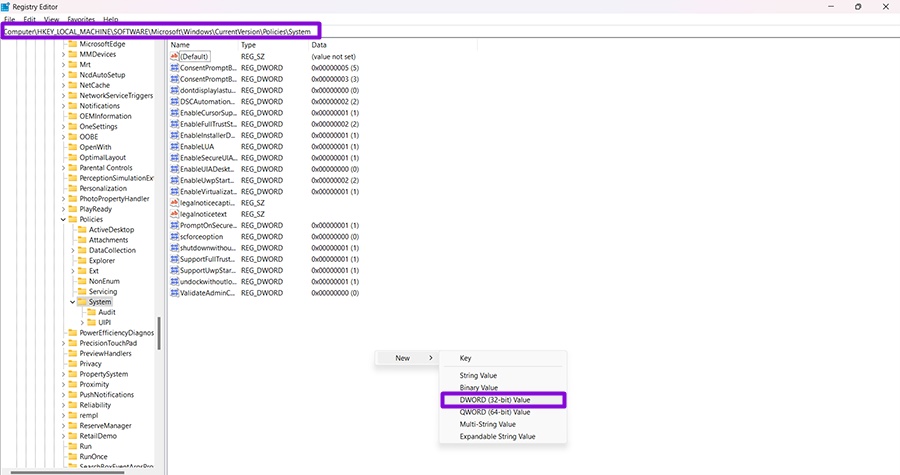Click the tree pane vertical scrollbar
Image resolution: width=900 pixels, height=475 pixels.
[x=159, y=333]
